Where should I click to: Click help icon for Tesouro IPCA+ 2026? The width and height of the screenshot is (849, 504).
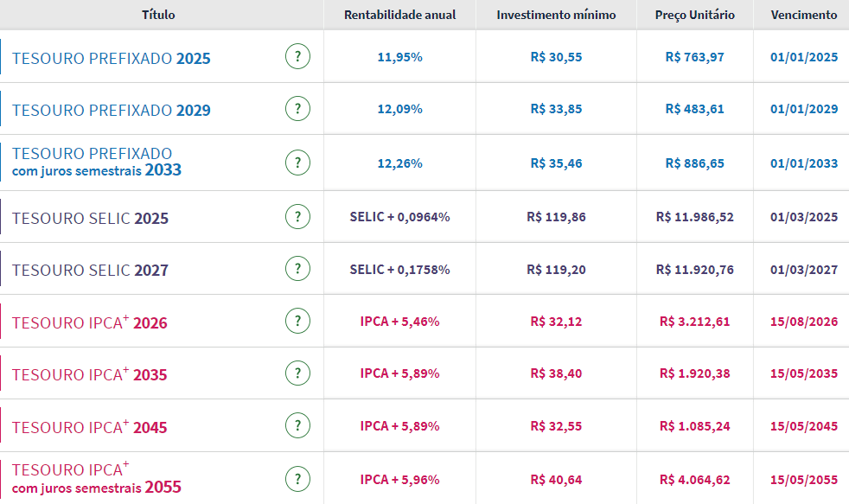(297, 322)
